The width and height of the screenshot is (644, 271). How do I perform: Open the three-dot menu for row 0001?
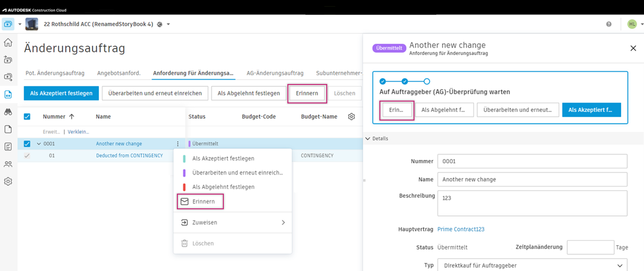(178, 144)
